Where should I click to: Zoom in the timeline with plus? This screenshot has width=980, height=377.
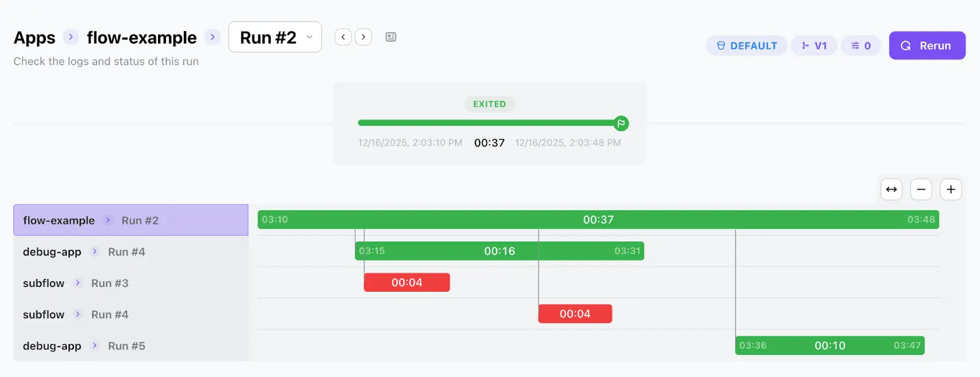[x=951, y=189]
